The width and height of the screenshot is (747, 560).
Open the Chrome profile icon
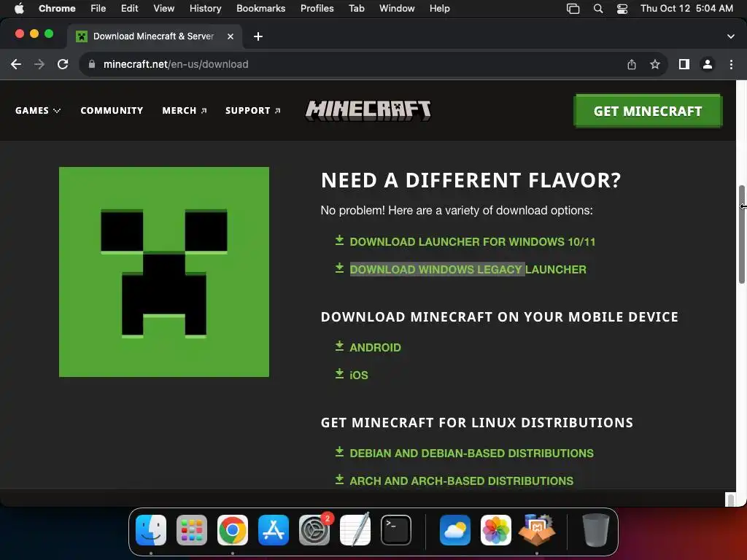[708, 64]
